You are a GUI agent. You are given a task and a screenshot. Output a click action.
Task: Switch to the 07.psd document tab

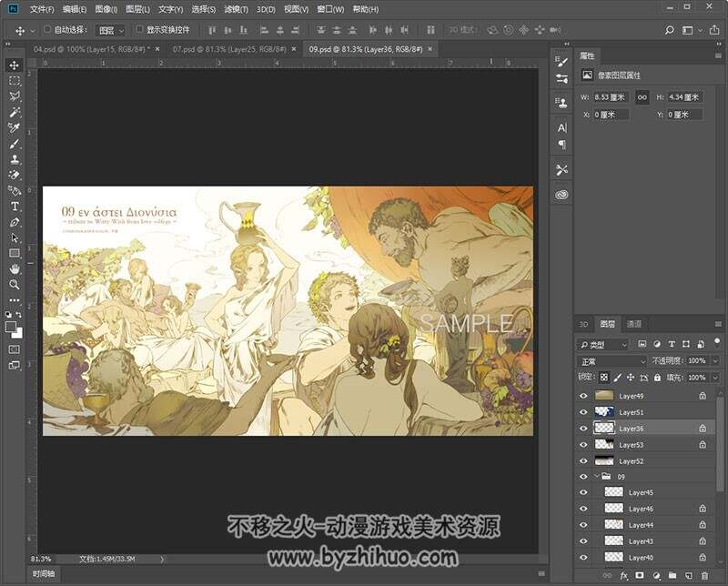click(229, 49)
